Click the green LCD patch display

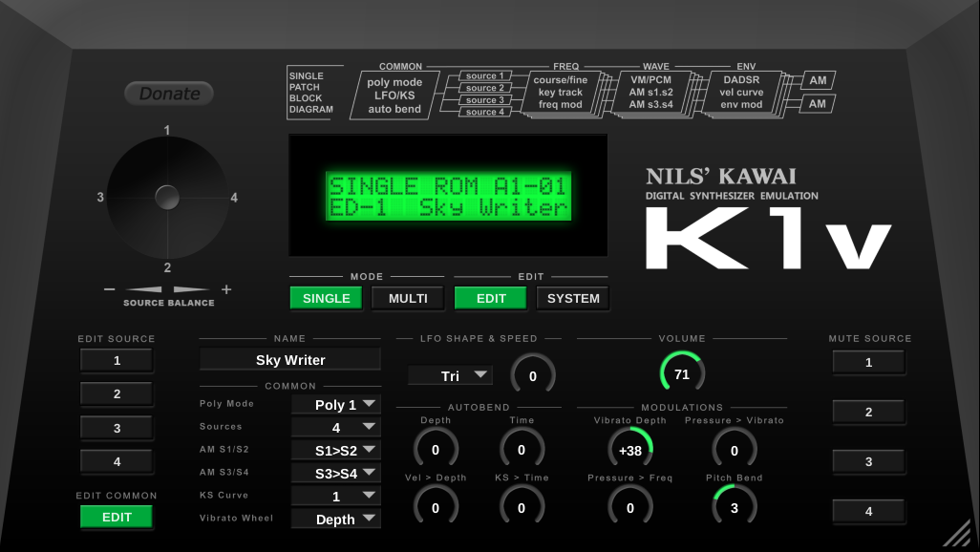point(448,196)
